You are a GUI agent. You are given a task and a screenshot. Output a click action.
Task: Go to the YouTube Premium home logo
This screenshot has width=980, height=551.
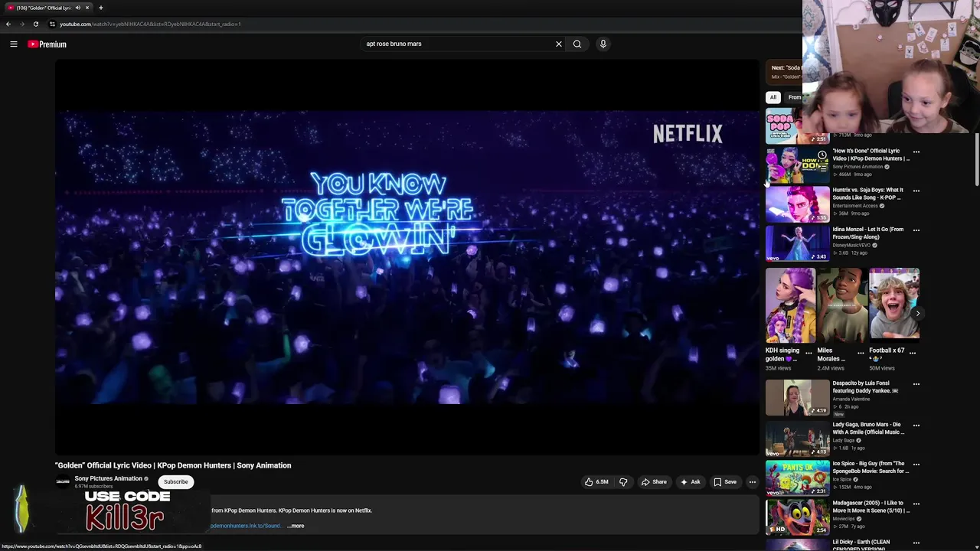click(x=47, y=44)
